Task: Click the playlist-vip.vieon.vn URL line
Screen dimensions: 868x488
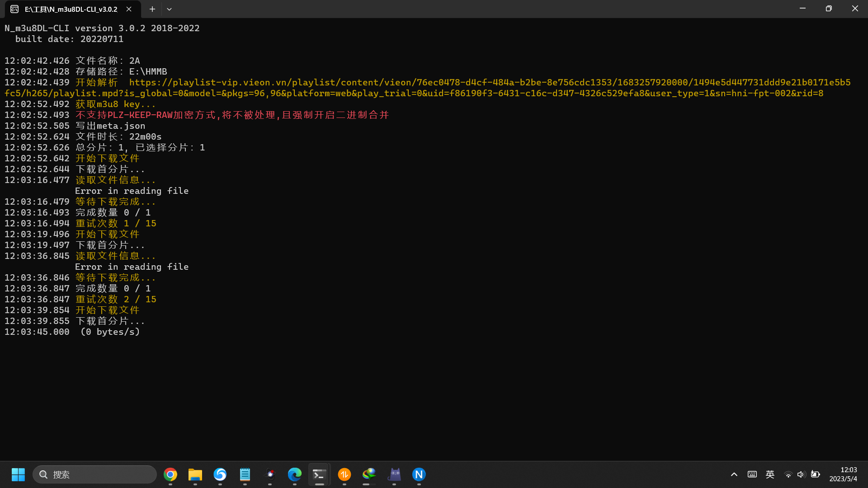Action: [x=428, y=88]
